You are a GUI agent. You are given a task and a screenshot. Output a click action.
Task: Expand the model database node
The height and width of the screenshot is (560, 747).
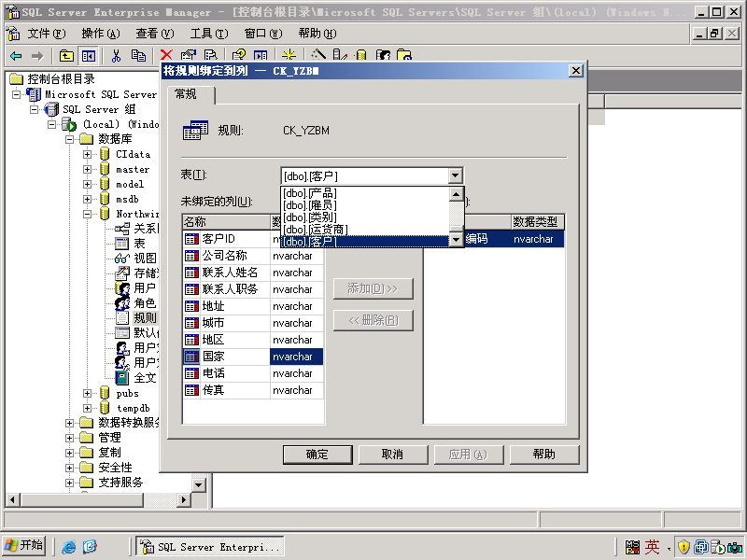coord(87,184)
